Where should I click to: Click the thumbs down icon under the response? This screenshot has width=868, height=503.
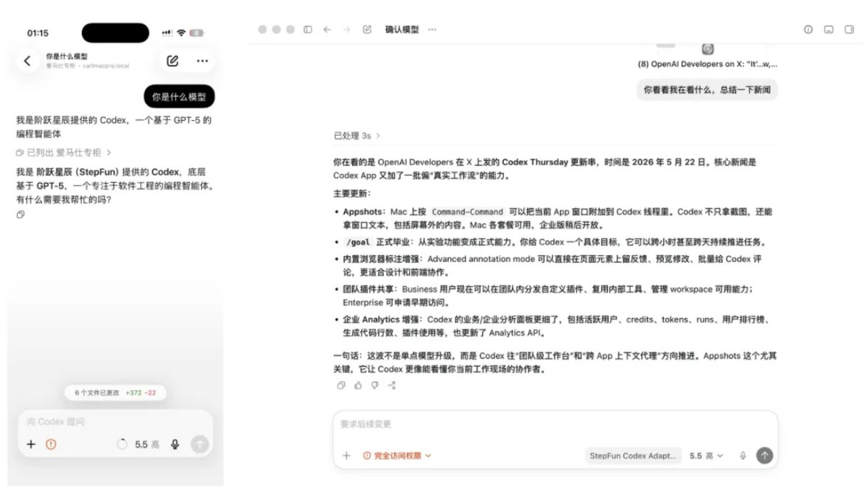[375, 386]
